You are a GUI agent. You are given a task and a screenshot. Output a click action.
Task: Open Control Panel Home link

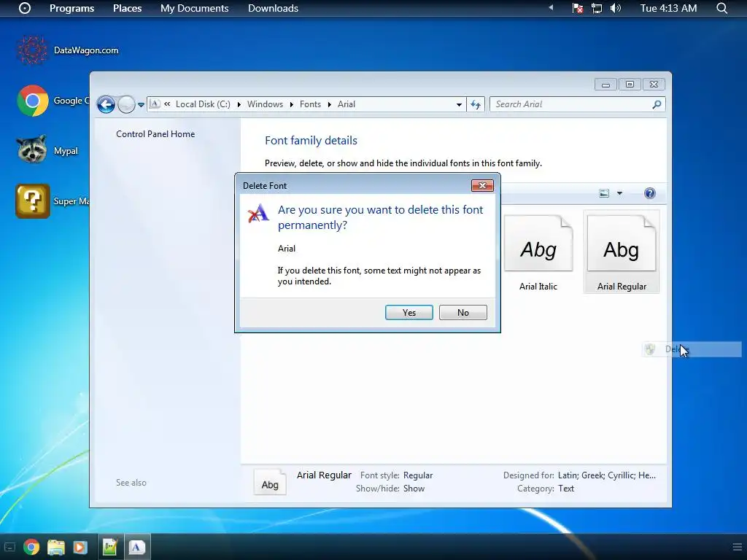155,134
